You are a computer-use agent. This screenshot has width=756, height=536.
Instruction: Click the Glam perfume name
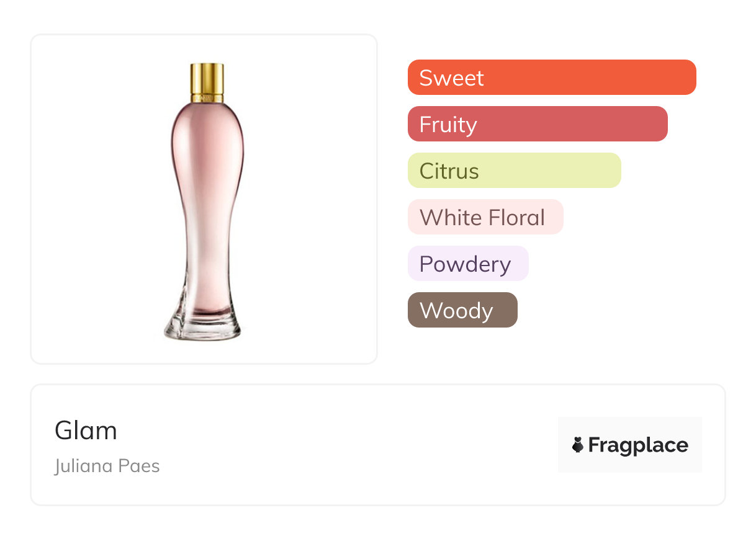click(86, 430)
